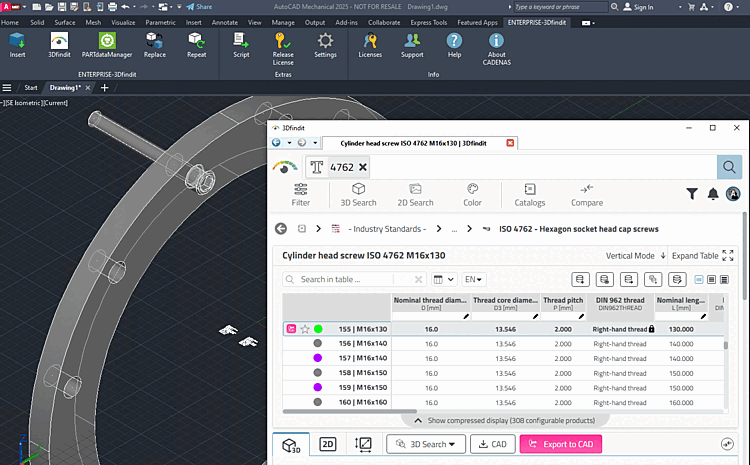The width and height of the screenshot is (750, 465).
Task: Open the table column options dropdown
Action: (x=443, y=279)
